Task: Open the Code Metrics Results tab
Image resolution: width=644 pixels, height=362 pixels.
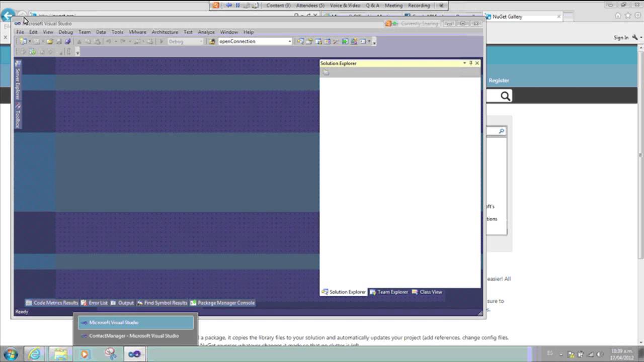Action: (52, 303)
